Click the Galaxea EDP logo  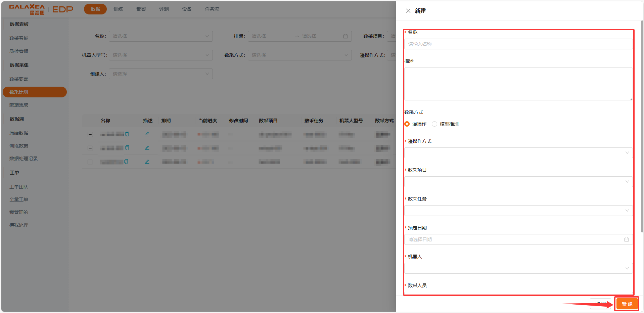pos(41,9)
